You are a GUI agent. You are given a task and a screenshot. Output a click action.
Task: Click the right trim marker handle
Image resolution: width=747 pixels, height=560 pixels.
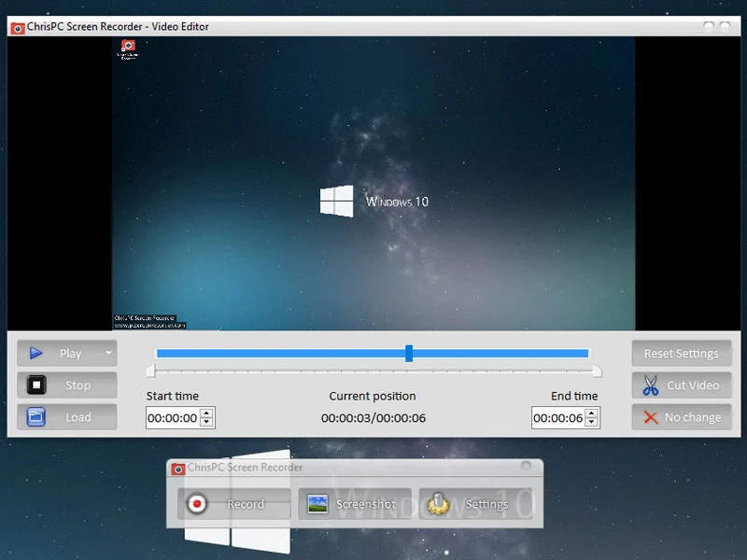coord(597,371)
